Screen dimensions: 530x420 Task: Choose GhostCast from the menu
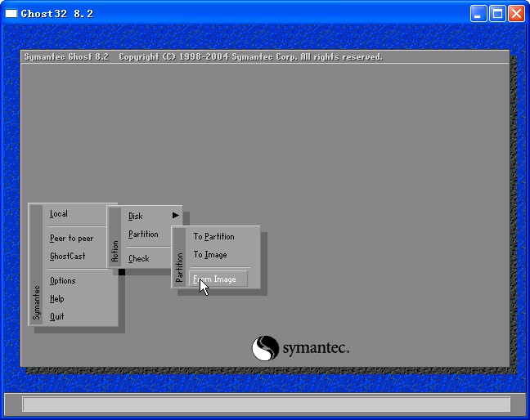click(67, 257)
